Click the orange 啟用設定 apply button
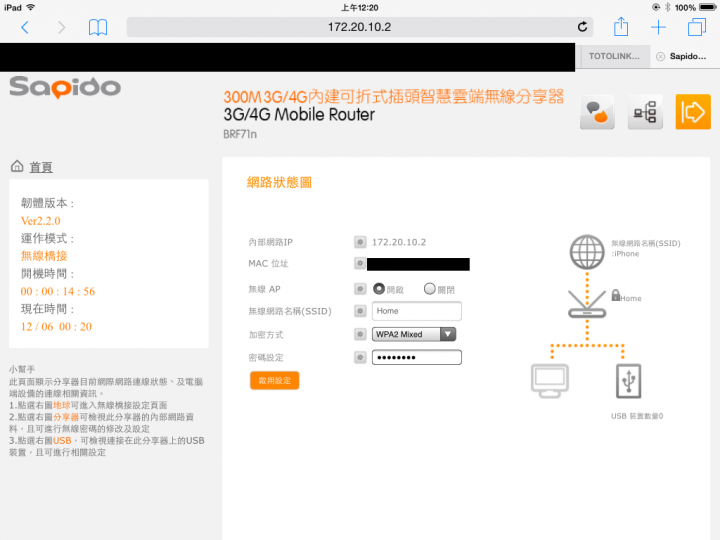 click(275, 381)
